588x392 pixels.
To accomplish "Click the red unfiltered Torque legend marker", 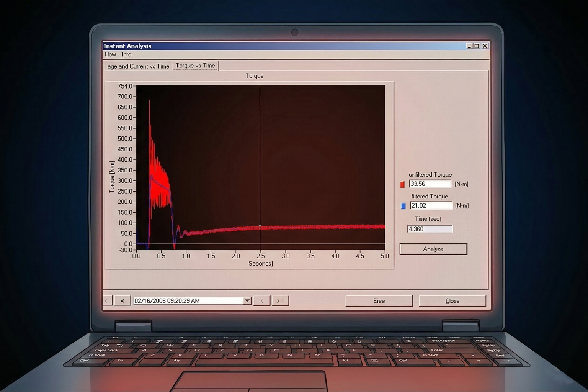I will [x=402, y=184].
